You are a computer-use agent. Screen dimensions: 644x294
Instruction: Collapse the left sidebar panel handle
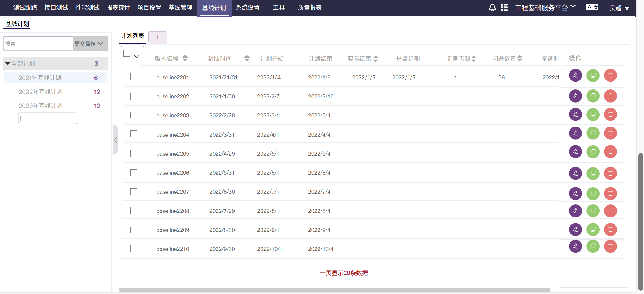[115, 140]
